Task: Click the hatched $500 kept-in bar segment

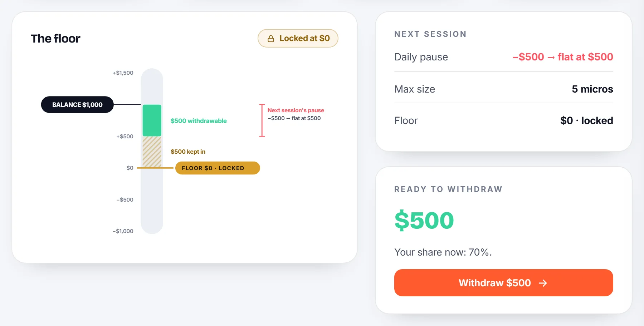Action: (x=152, y=152)
